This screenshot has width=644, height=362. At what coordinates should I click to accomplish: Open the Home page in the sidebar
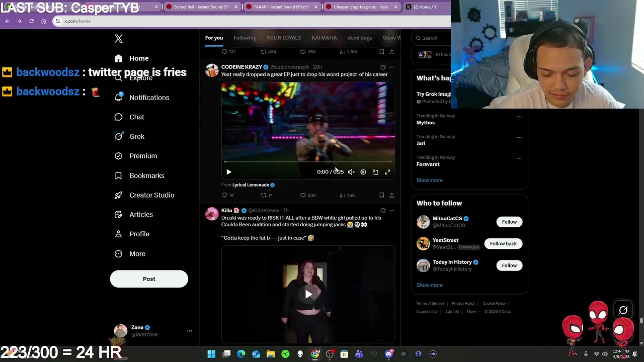(132, 58)
